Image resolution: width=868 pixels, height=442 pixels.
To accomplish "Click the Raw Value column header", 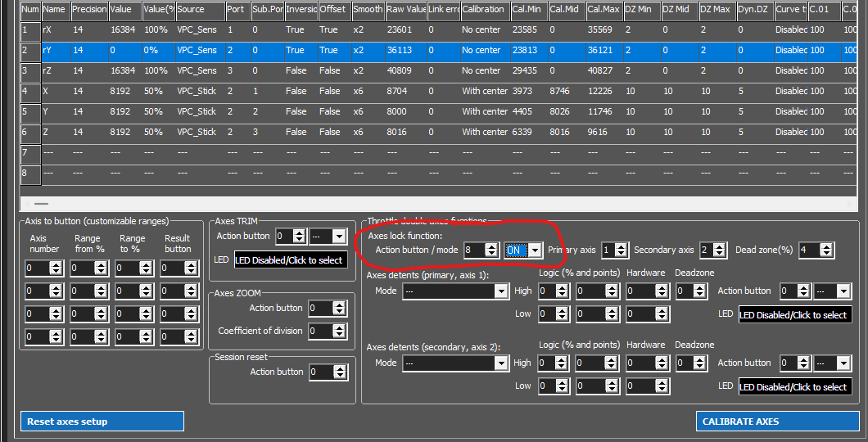I will tap(405, 9).
